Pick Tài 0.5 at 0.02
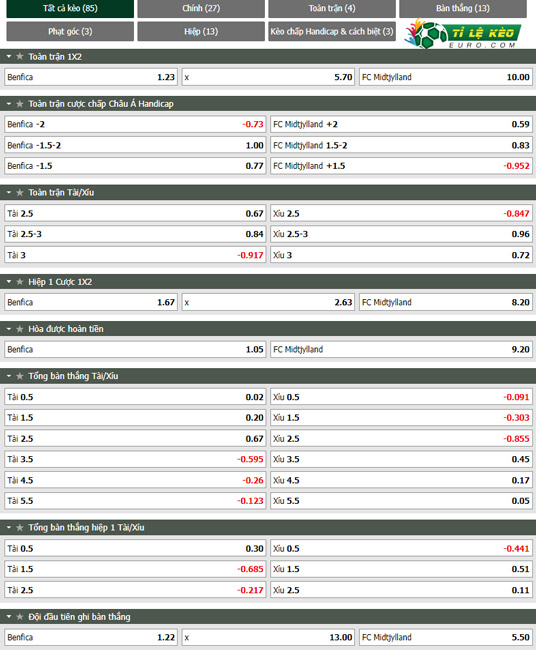The width and height of the screenshot is (536, 655). [135, 397]
